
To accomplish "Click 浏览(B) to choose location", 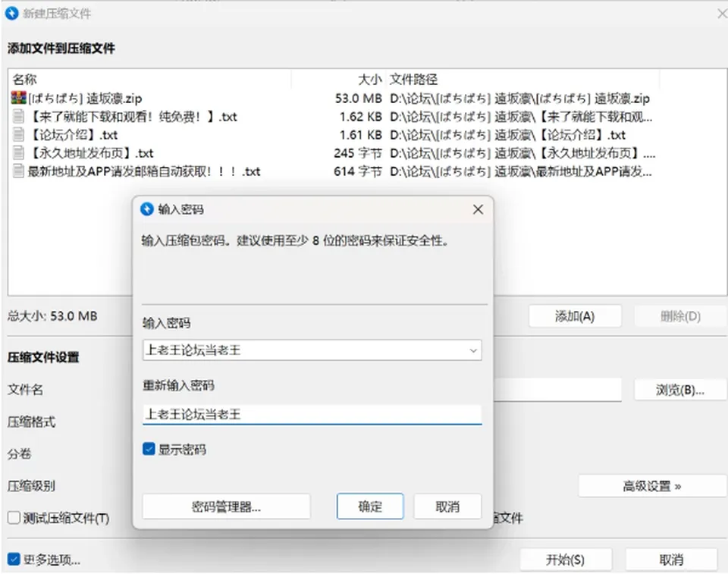I will click(680, 390).
